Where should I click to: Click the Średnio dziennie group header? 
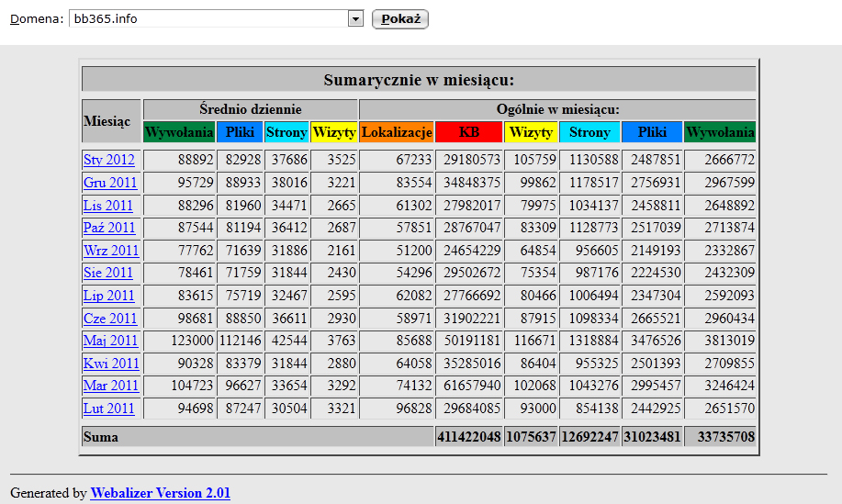pyautogui.click(x=251, y=109)
